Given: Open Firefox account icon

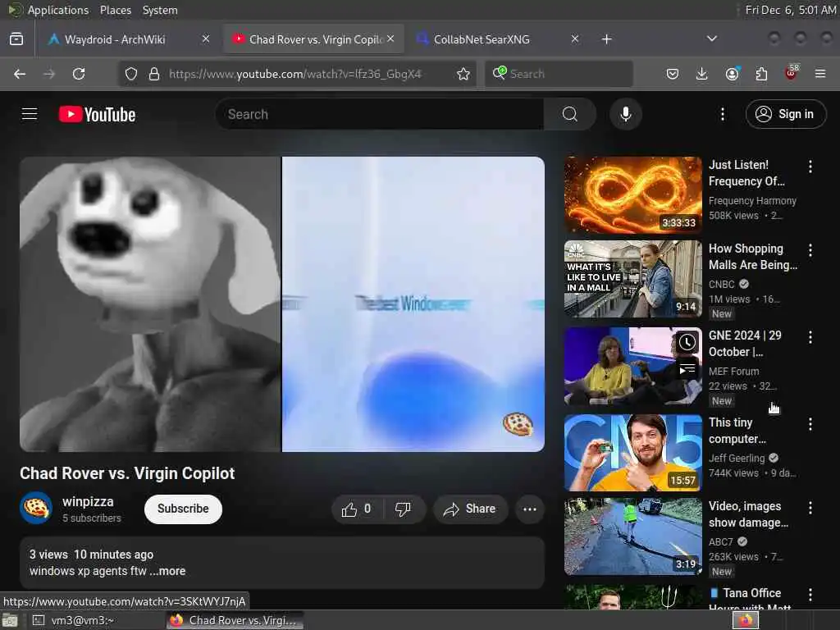Looking at the screenshot, I should [x=732, y=74].
